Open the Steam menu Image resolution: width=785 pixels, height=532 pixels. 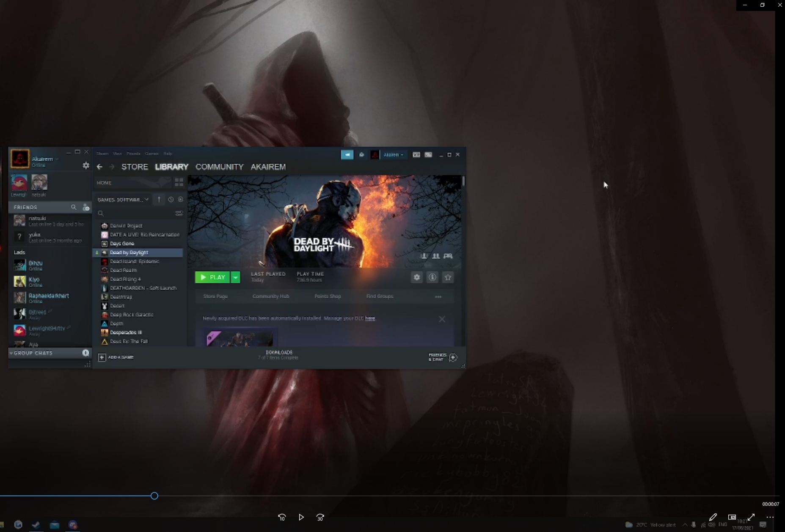pos(102,154)
